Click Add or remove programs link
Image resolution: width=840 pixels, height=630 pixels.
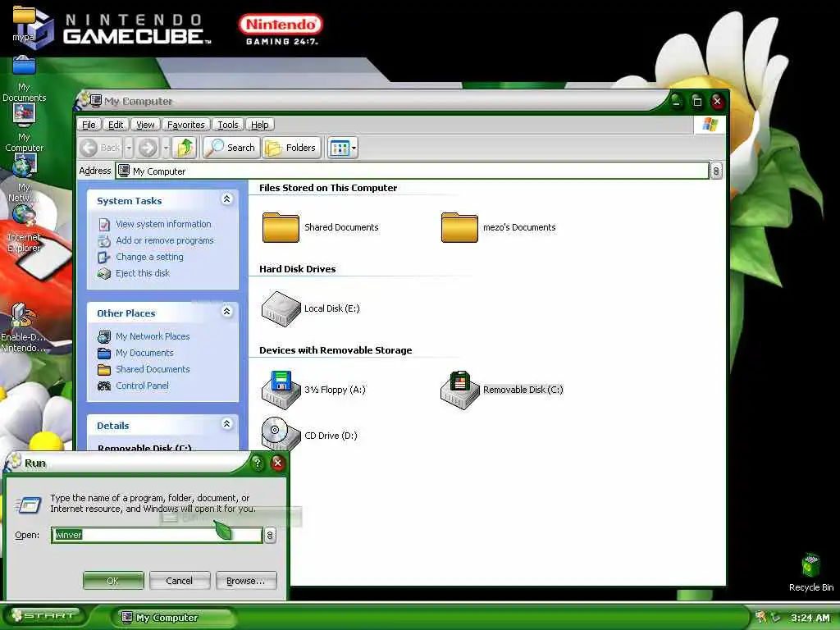tap(164, 240)
